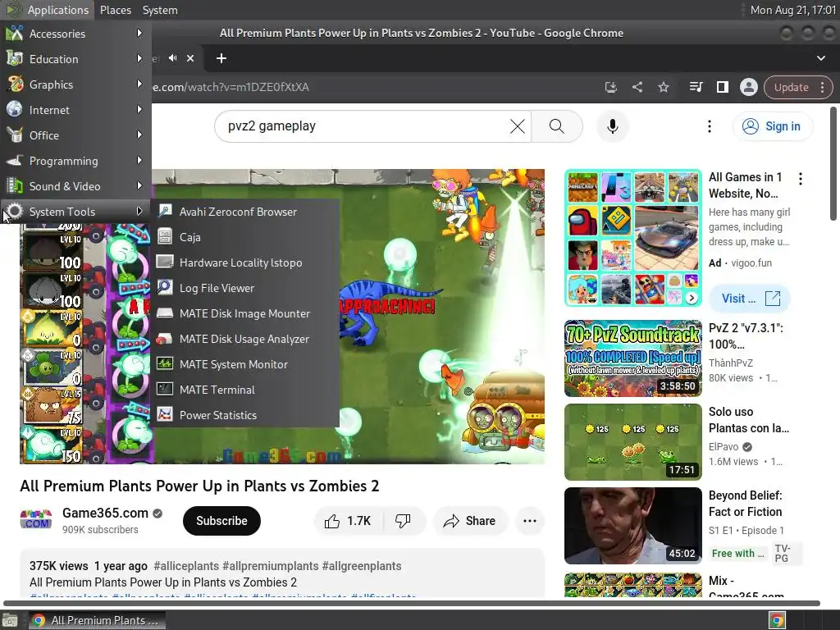This screenshot has width=840, height=630.
Task: Click the Visit ad link button
Action: coord(750,299)
